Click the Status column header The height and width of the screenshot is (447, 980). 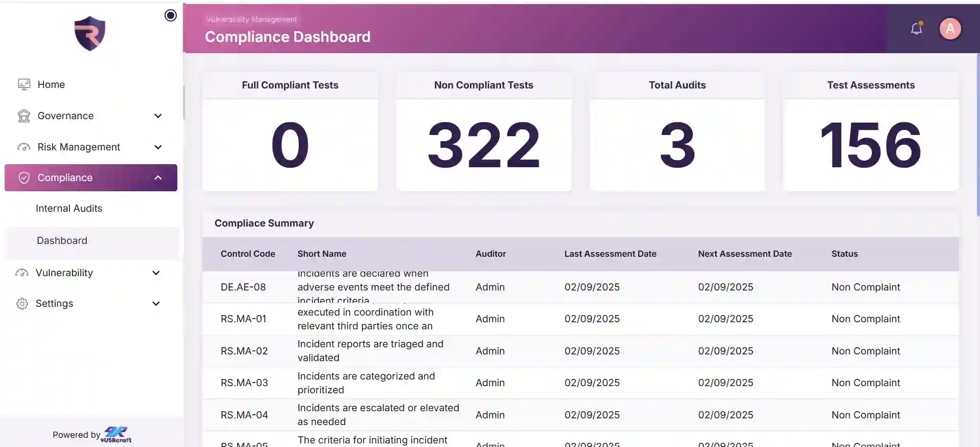click(844, 254)
